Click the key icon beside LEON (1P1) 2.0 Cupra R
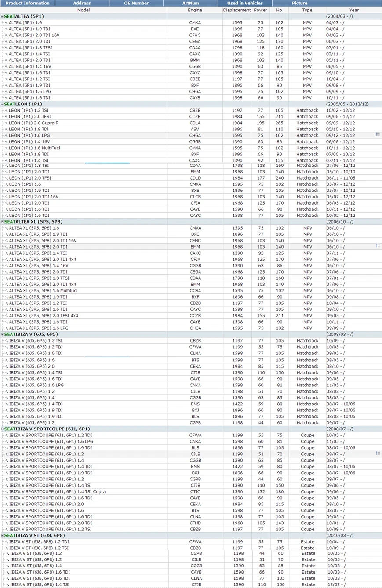The height and width of the screenshot is (588, 382). [x=7, y=123]
